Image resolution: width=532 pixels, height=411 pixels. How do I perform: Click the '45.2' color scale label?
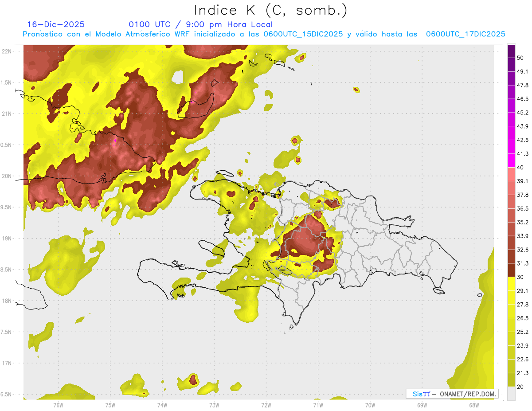pyautogui.click(x=523, y=113)
